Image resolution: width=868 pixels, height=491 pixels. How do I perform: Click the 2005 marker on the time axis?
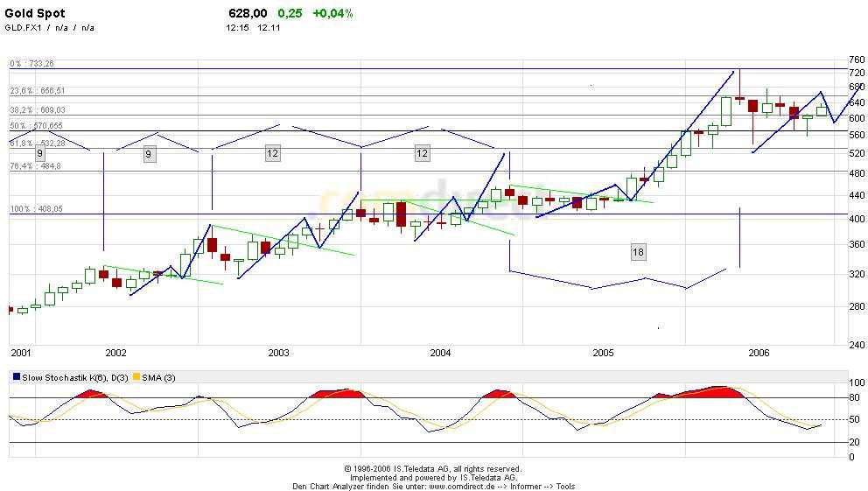(603, 354)
